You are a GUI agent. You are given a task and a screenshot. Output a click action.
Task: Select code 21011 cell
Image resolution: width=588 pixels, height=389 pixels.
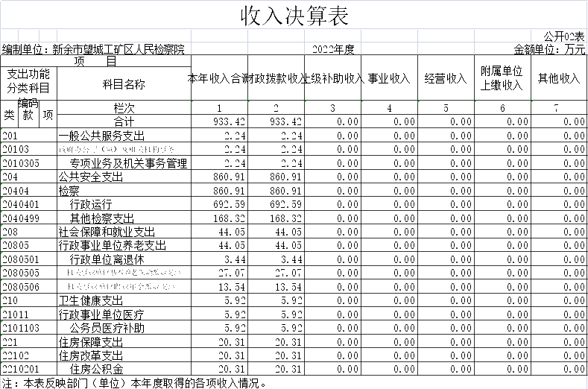(28, 314)
